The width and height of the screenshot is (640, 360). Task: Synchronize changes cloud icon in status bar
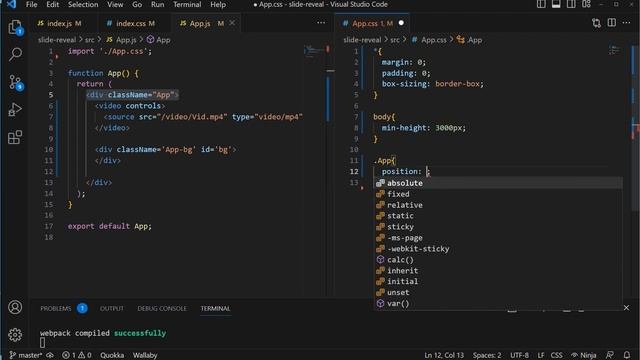[50, 355]
